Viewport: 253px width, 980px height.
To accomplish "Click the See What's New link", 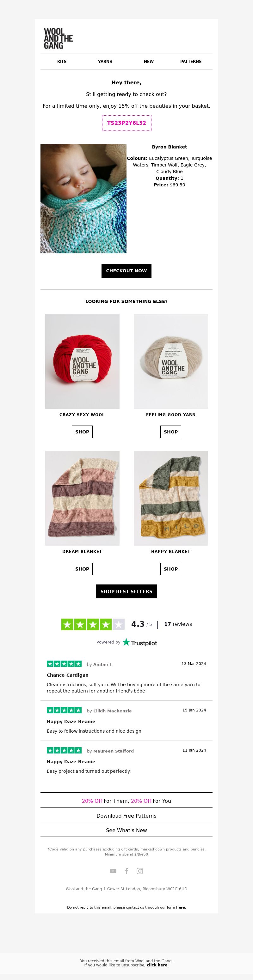I will [x=126, y=830].
